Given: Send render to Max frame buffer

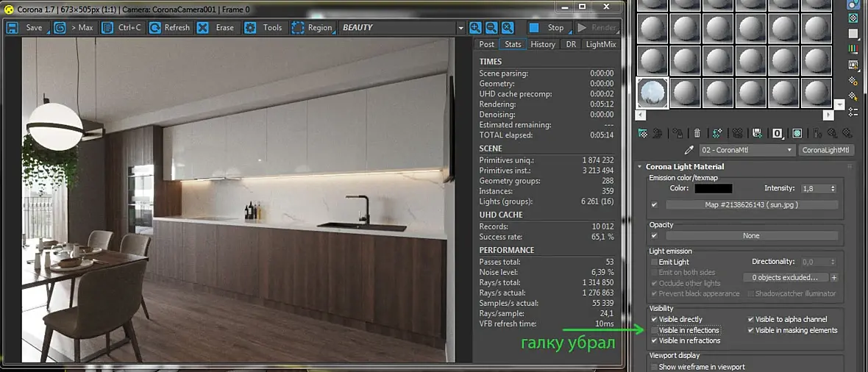Looking at the screenshot, I should [76, 28].
